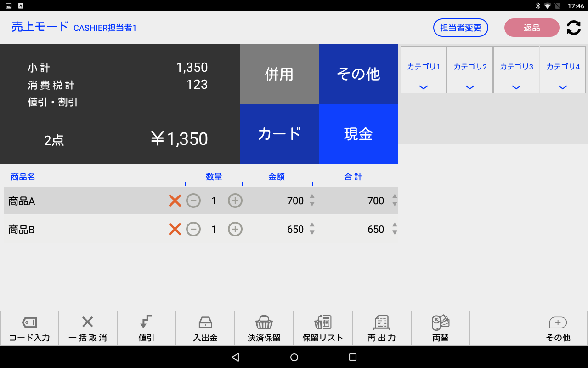Expand カテゴリ4 category

[x=563, y=70]
